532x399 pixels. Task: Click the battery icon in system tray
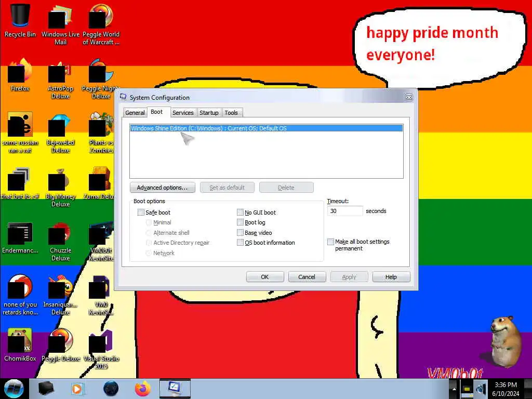tap(467, 389)
